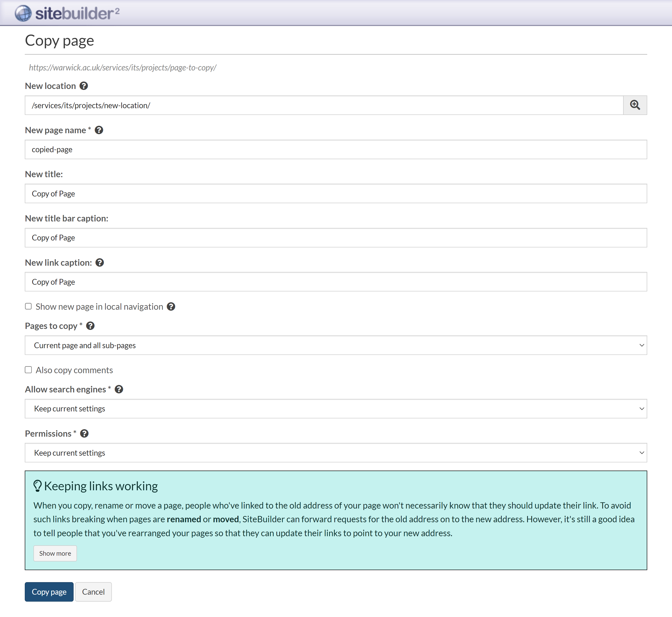Click the help icon beside New page name
Viewport: 672px width, 617px height.
(x=99, y=130)
